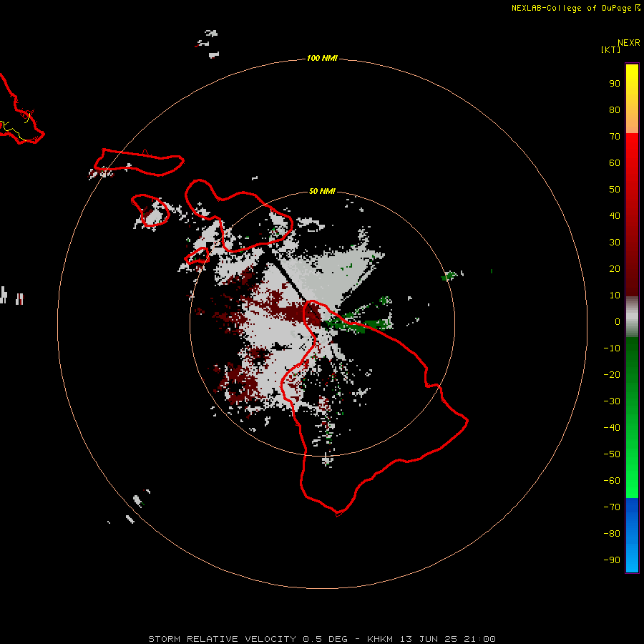Click the -30 value on velocity scale

(612, 401)
